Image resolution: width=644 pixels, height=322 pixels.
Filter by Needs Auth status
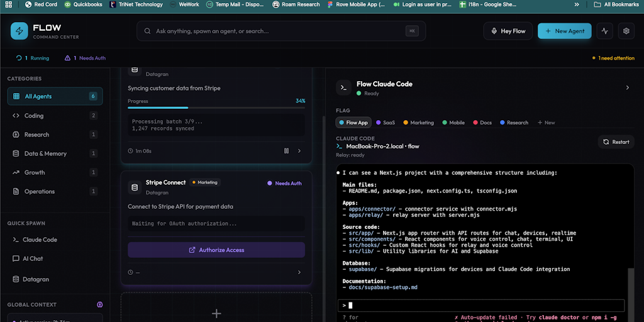[x=85, y=58]
